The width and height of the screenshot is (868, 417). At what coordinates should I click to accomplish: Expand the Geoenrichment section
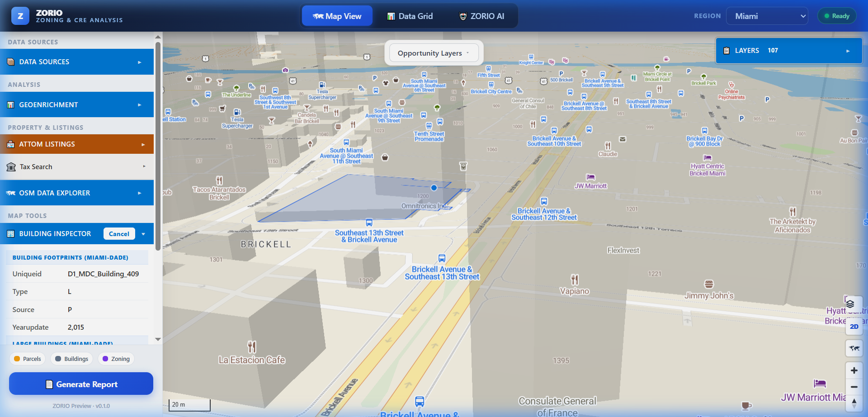click(x=77, y=104)
